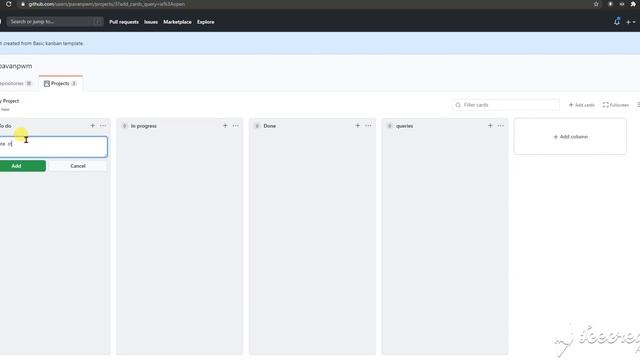Click the In progress card count badge
This screenshot has height=360, width=640.
124,126
